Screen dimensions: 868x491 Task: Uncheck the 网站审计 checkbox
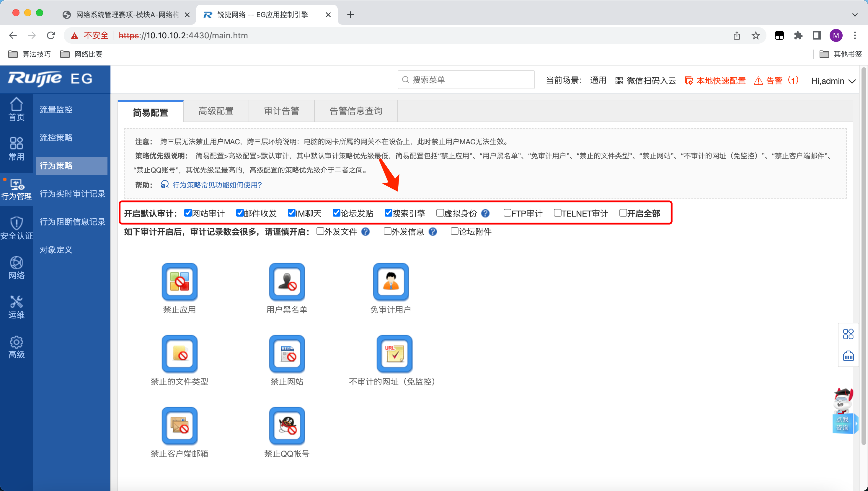click(x=188, y=213)
